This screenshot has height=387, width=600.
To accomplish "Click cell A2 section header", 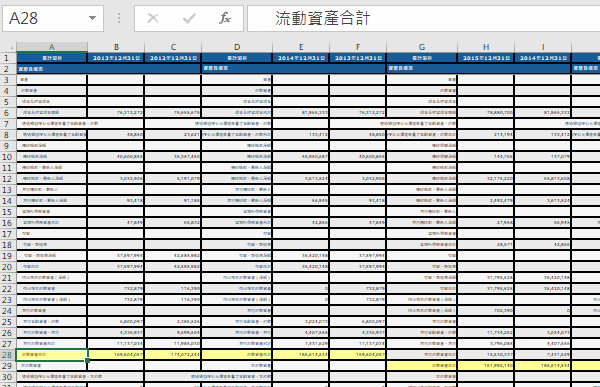I will coord(109,69).
